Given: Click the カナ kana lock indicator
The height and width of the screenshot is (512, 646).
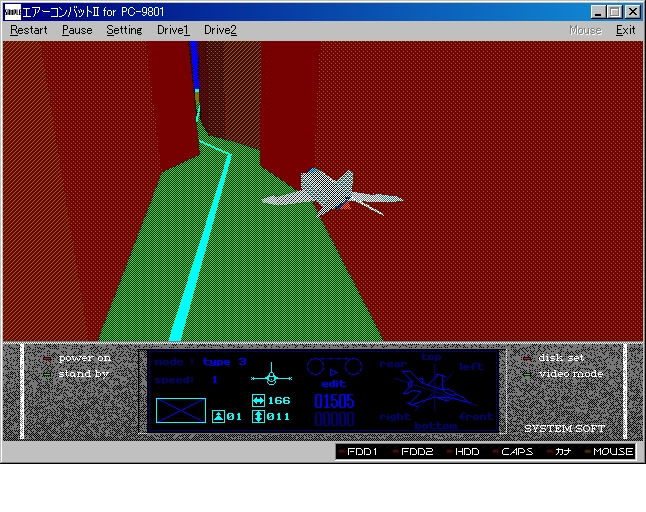Looking at the screenshot, I should point(559,451).
